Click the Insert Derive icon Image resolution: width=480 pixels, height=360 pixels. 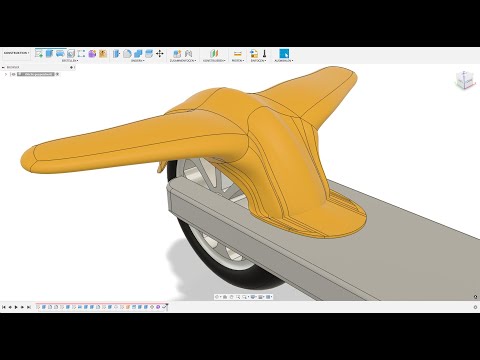[x=254, y=53]
